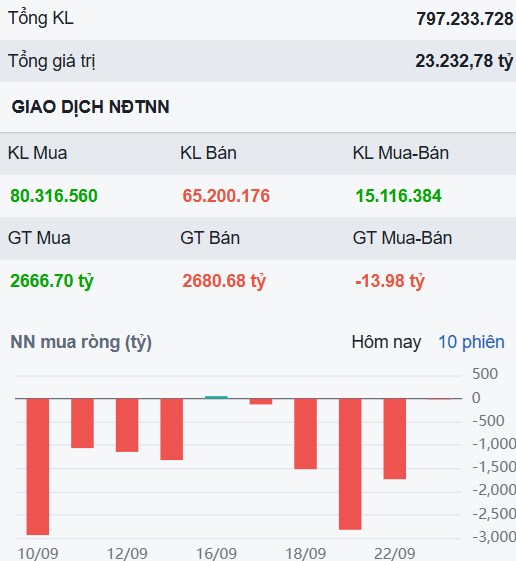
Task: Switch to the 10 phiên view
Action: coord(471,342)
